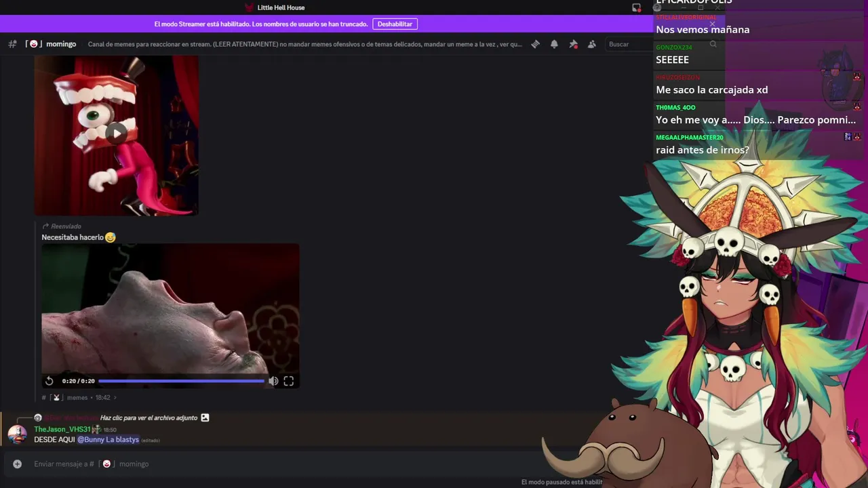Screen dimensions: 868x488
Task: Click the 'Little Hell House' title text
Action: click(x=281, y=7)
